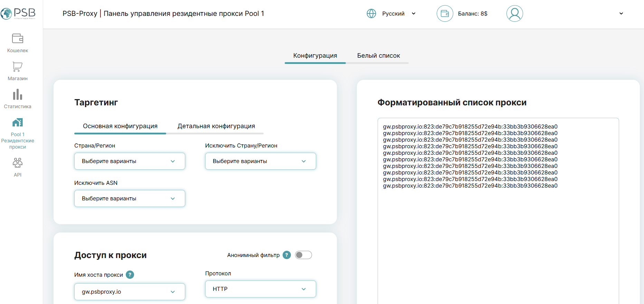Open the Протокол HTTP dropdown
The height and width of the screenshot is (304, 644).
click(x=261, y=289)
